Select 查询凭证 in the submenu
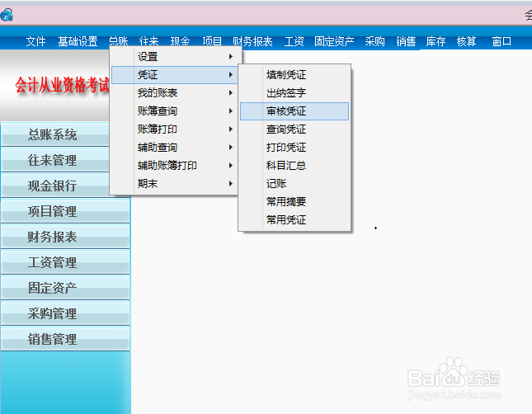The image size is (532, 414). coord(294,129)
